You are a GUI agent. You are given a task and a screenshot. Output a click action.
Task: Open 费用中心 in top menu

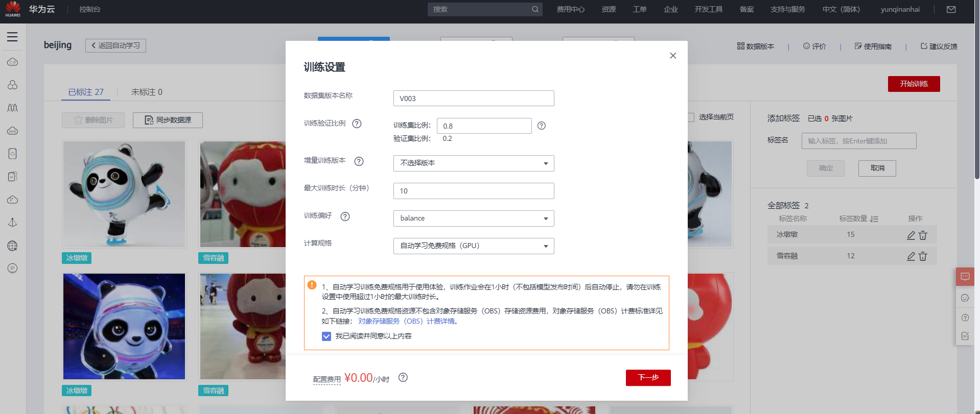[x=570, y=9]
